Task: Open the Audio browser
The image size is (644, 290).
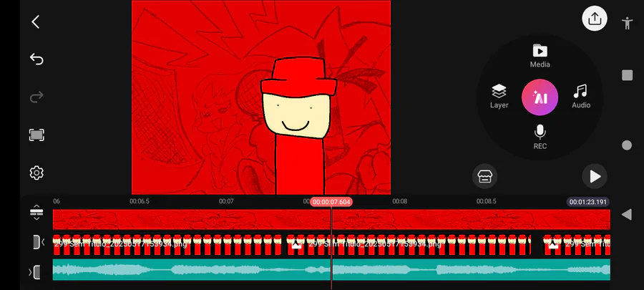Action: (x=581, y=97)
